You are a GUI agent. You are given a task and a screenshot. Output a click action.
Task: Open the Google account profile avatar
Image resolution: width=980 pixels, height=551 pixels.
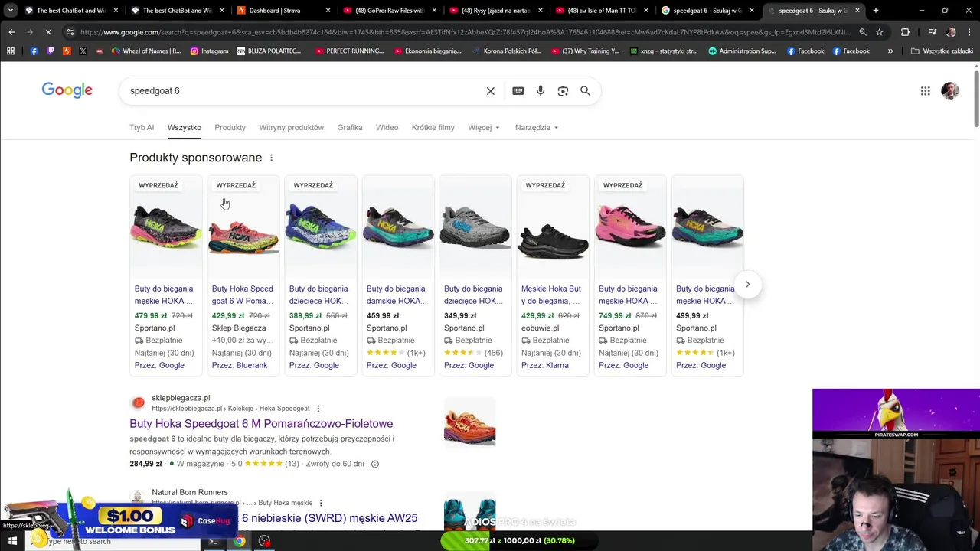pyautogui.click(x=950, y=91)
